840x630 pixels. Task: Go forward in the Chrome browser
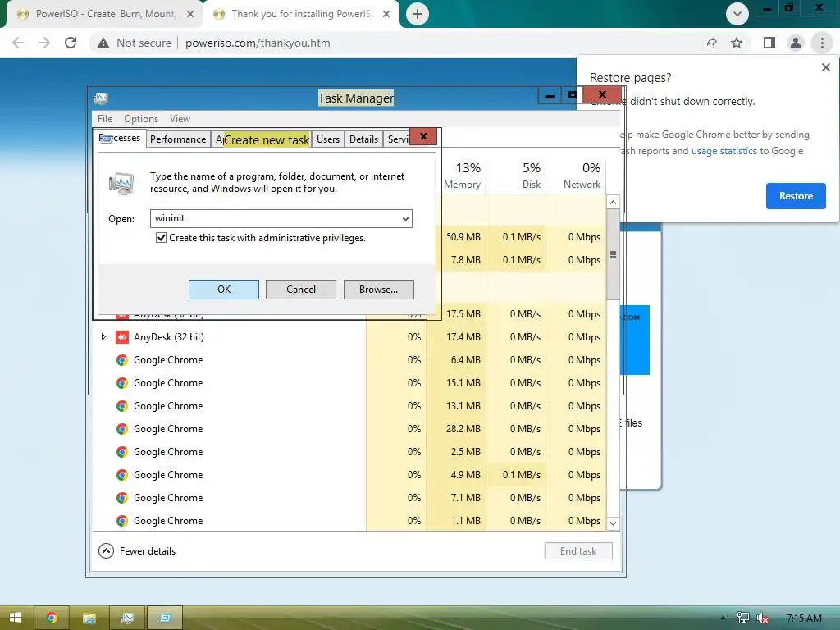(x=44, y=43)
